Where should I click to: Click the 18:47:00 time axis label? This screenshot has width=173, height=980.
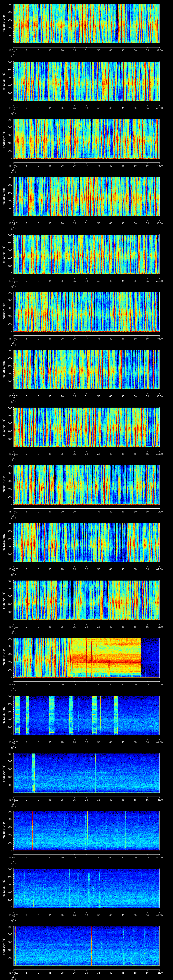(13, 972)
